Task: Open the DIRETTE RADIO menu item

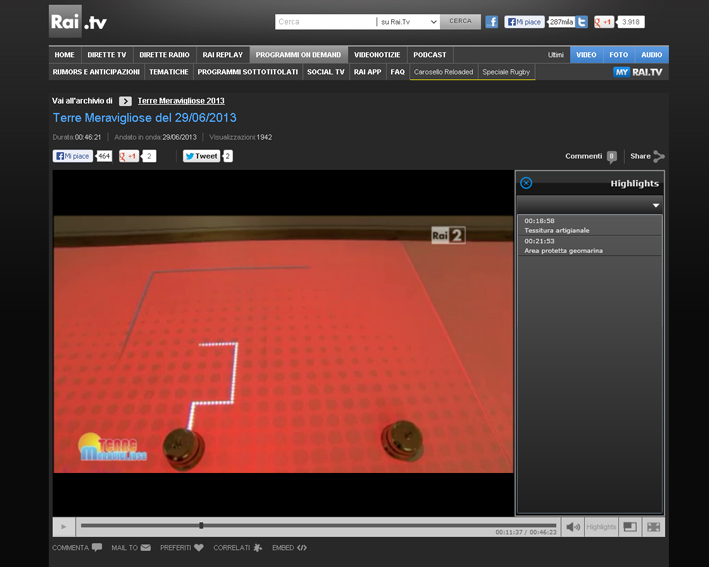Action: tap(165, 55)
